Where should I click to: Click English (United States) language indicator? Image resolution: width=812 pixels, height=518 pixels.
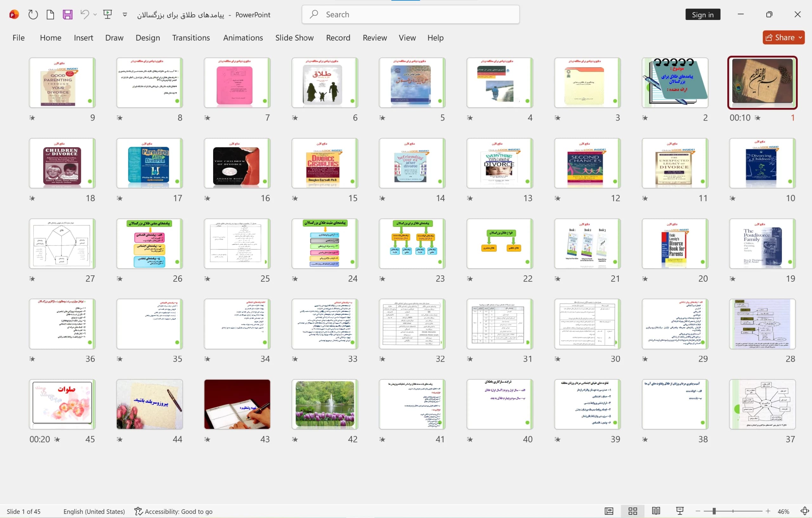click(94, 511)
